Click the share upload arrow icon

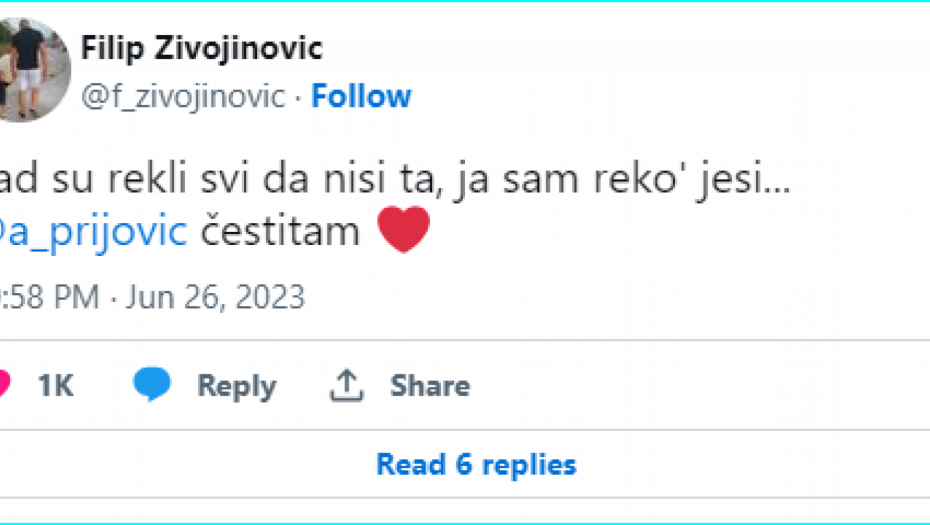pyautogui.click(x=345, y=385)
